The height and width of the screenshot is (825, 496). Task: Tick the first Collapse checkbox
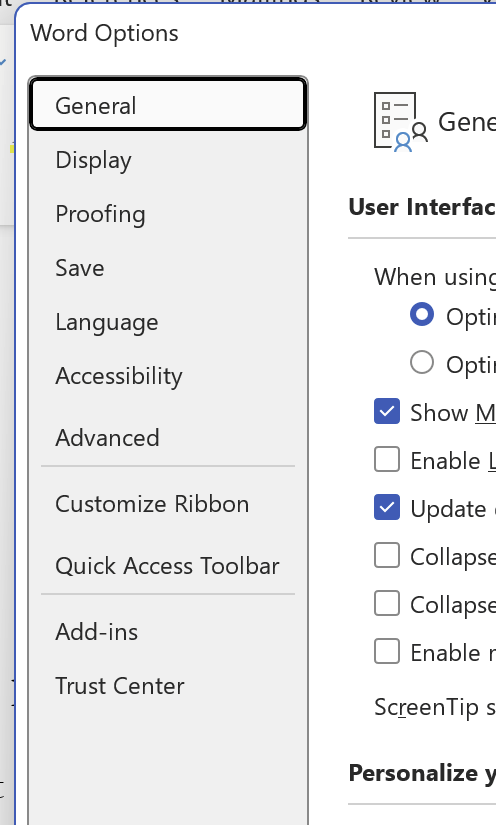pos(387,556)
